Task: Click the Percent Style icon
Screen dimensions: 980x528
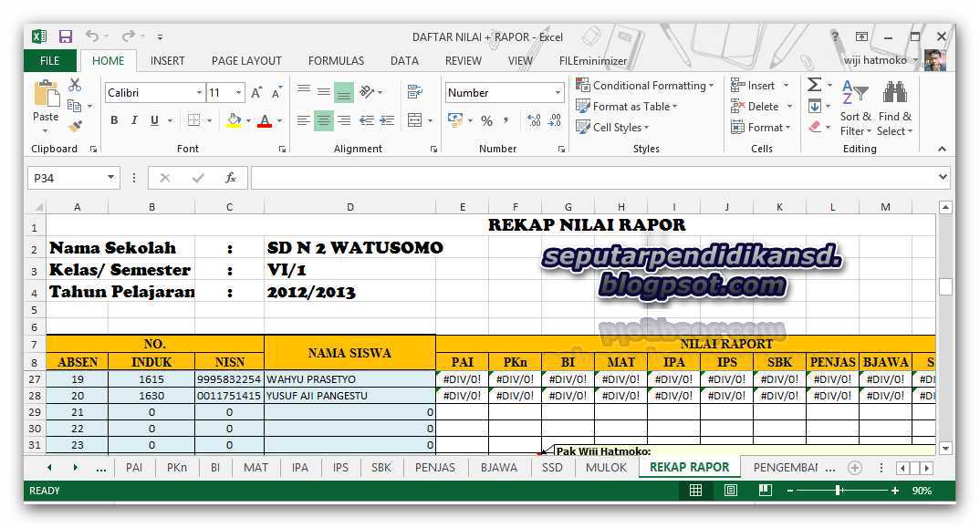Action: [x=487, y=121]
